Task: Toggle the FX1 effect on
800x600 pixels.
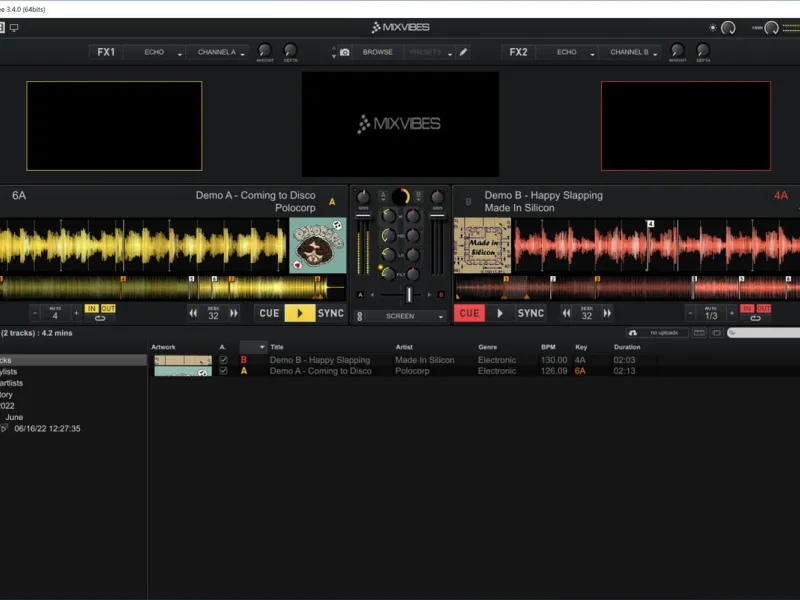Action: tap(106, 52)
